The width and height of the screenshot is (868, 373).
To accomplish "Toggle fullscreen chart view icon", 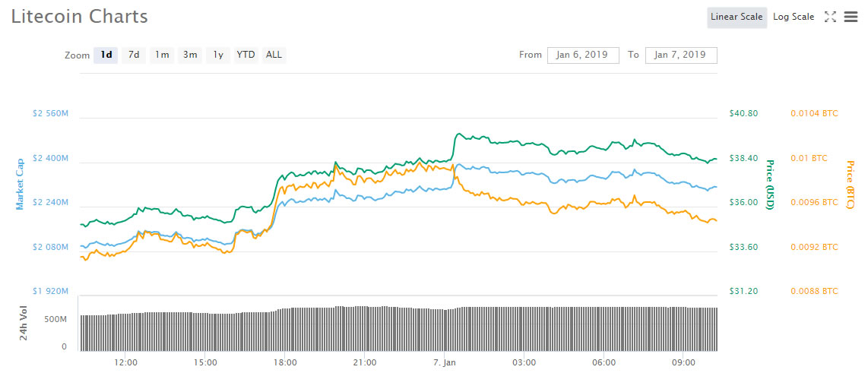I will (x=830, y=17).
